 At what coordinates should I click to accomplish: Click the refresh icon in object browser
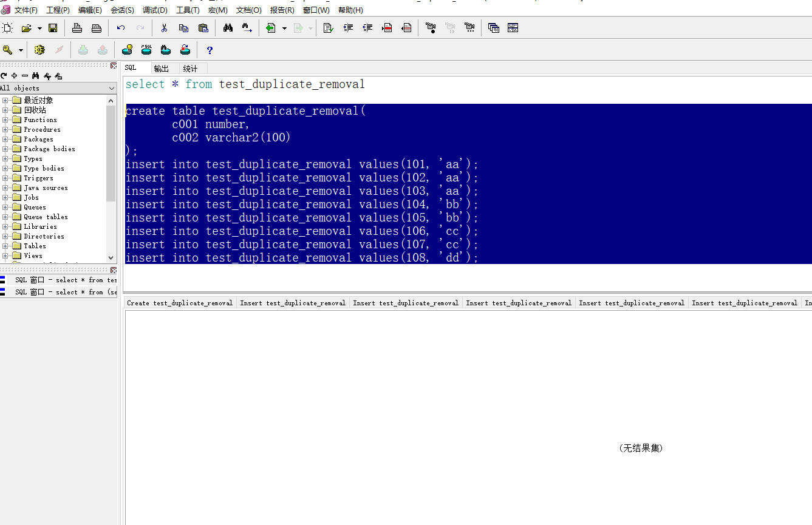pyautogui.click(x=4, y=76)
